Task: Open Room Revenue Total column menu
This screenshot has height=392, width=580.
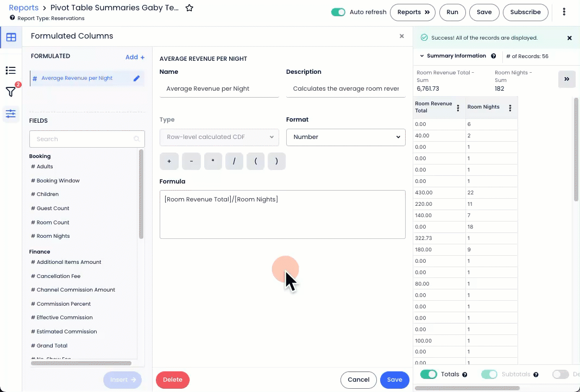Action: (x=458, y=108)
